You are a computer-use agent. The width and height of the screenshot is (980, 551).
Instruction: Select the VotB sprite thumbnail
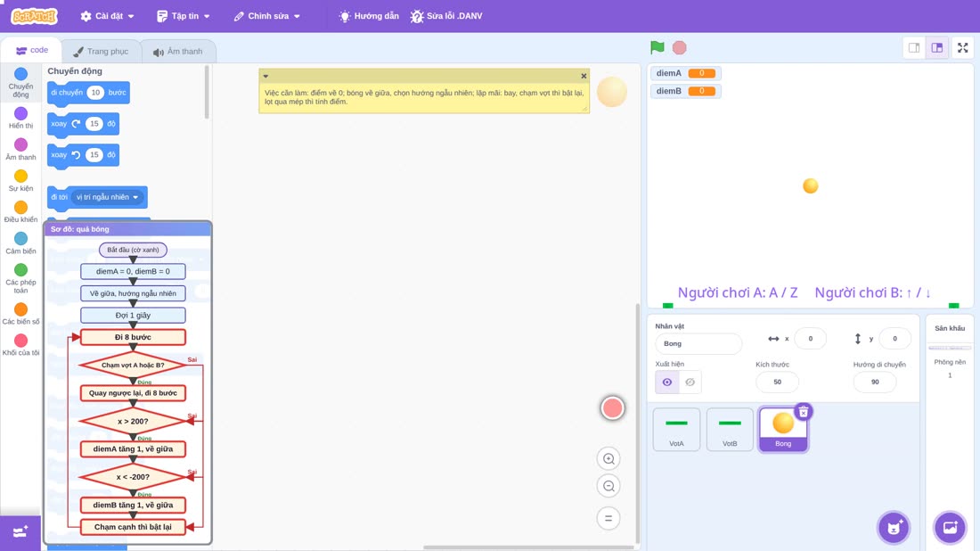(x=730, y=429)
